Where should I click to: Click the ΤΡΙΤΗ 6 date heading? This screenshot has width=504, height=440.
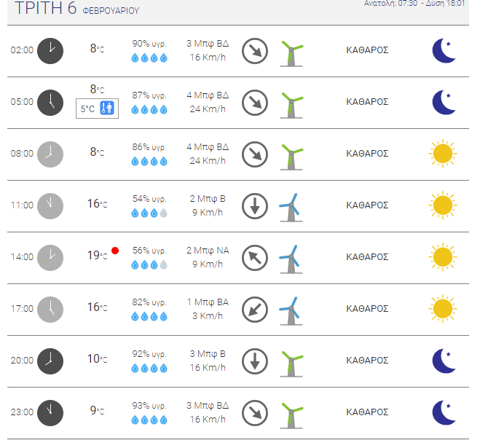click(45, 8)
